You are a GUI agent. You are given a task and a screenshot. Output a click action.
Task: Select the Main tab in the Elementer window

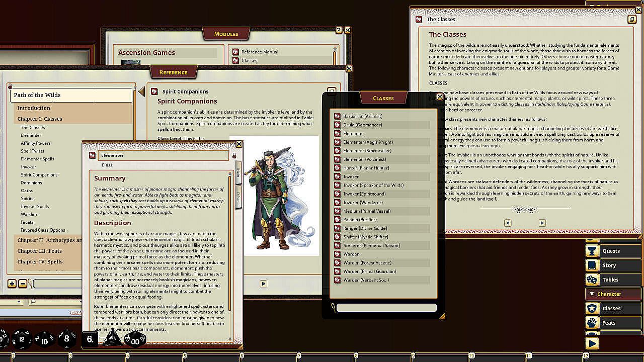coord(238,173)
